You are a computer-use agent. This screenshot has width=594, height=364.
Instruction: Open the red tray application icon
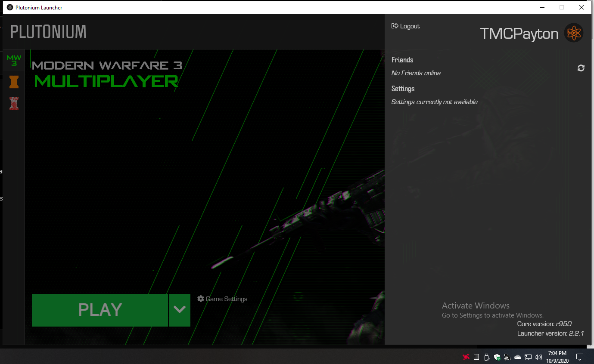point(466,357)
